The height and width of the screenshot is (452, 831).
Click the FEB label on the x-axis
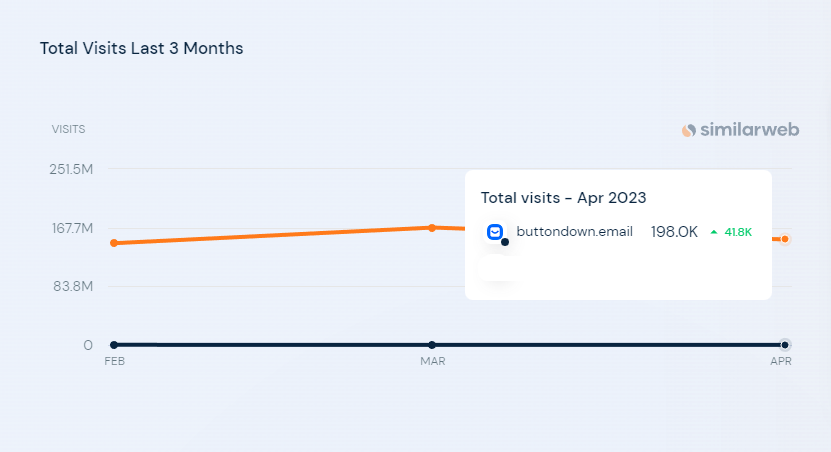tap(114, 361)
